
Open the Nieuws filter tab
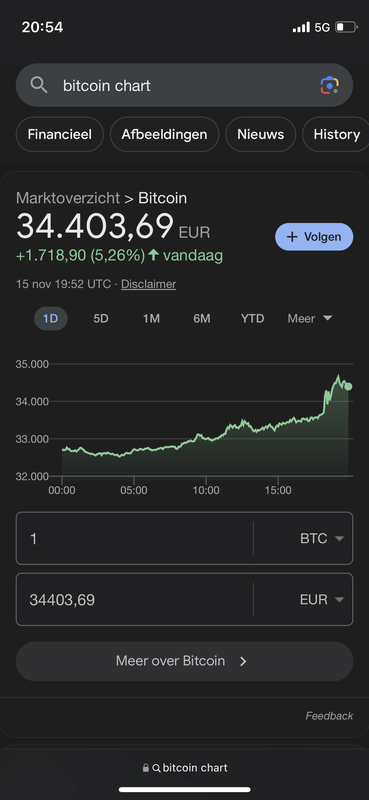point(260,134)
